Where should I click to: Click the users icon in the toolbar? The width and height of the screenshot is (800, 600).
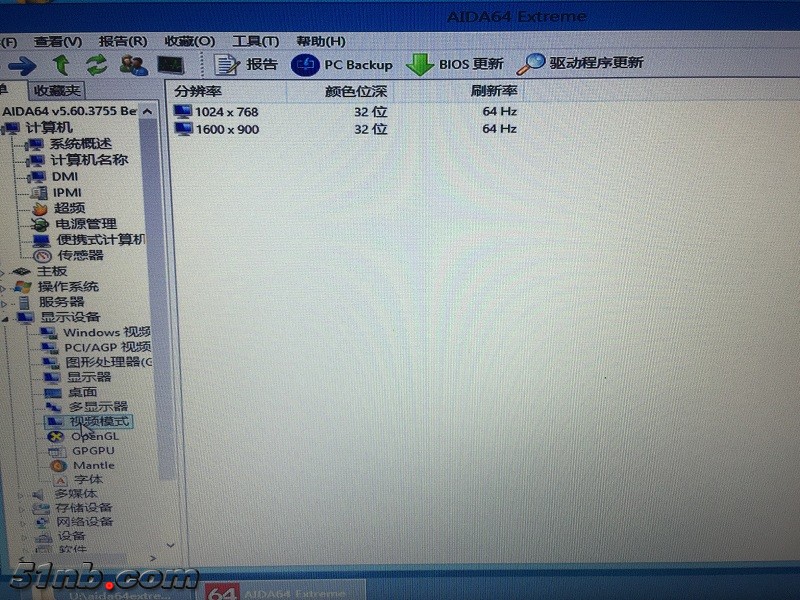pyautogui.click(x=134, y=65)
